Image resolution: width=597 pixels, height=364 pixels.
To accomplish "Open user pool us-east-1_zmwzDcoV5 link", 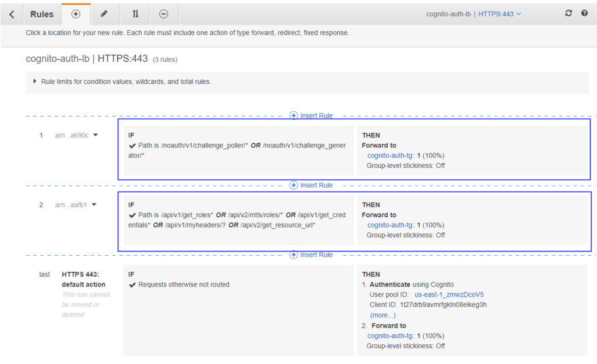I will (x=449, y=295).
